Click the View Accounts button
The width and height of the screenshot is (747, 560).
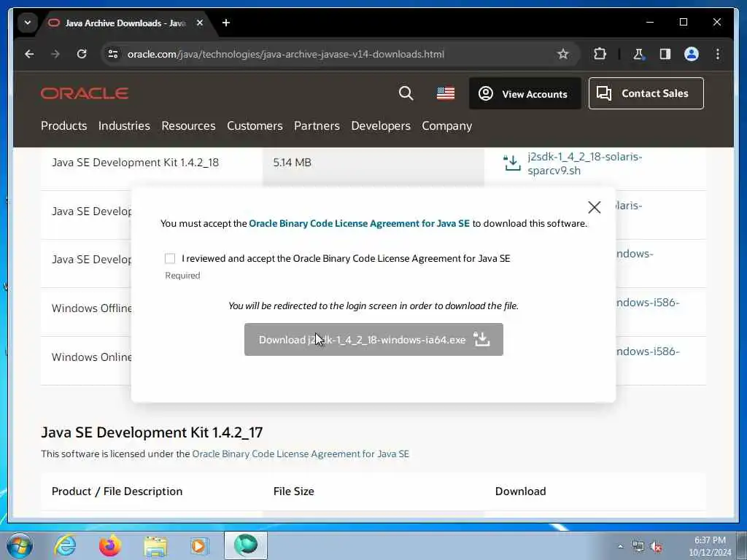point(525,93)
